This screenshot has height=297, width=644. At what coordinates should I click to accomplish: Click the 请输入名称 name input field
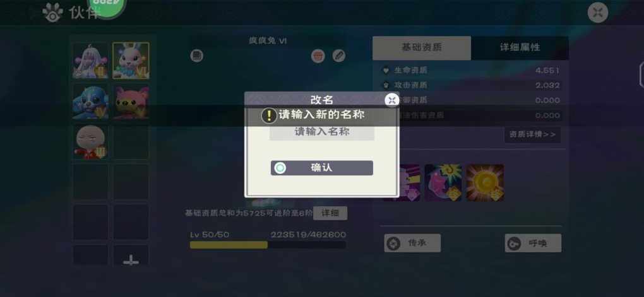click(x=321, y=132)
